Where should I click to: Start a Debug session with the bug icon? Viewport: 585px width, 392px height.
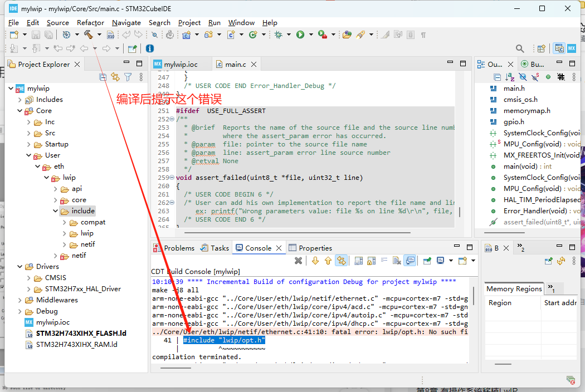click(278, 35)
